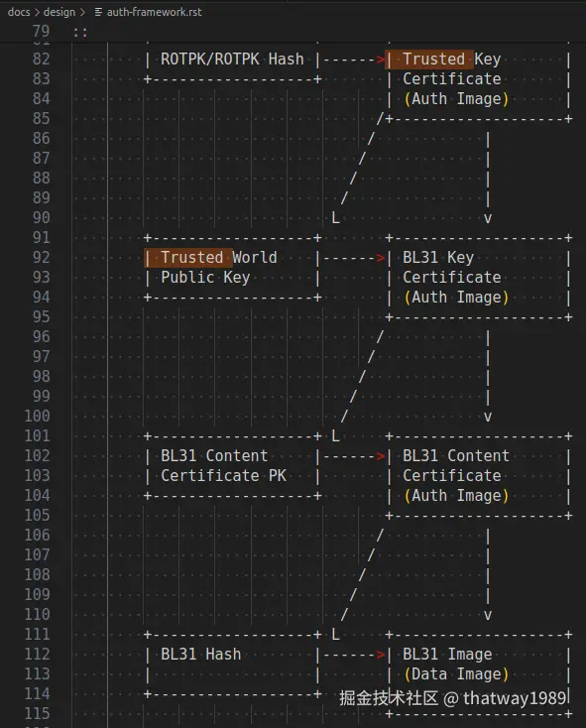Click the design breadcrumb segment

pos(59,12)
